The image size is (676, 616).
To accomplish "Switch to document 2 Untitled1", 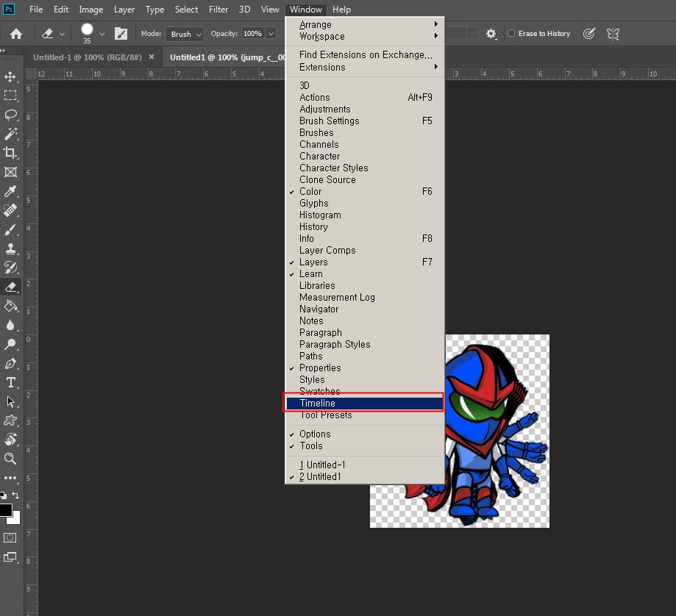I will click(365, 476).
